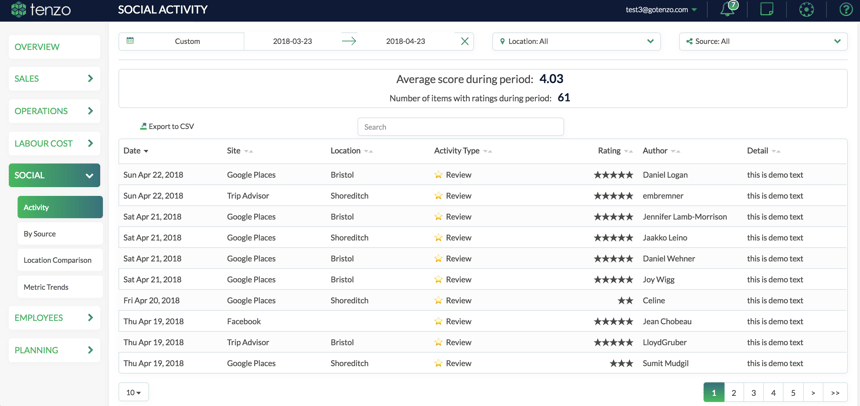This screenshot has height=406, width=860.
Task: Open the settings gear icon in header
Action: pos(806,9)
